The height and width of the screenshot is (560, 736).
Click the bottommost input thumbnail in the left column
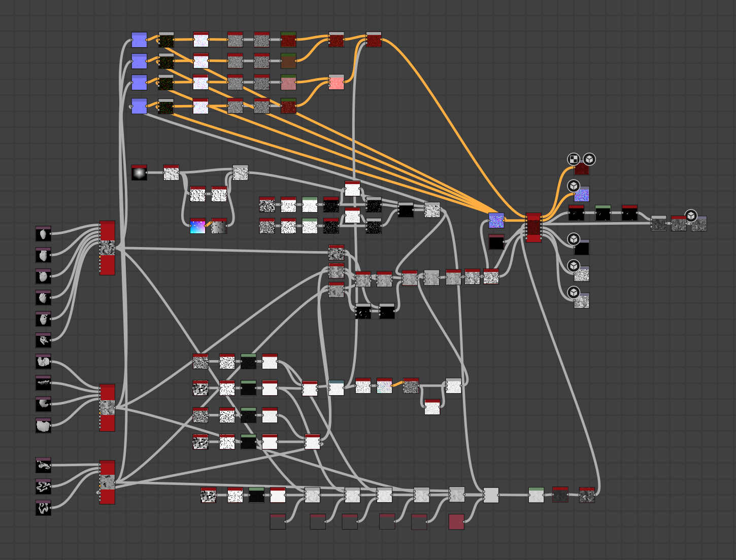click(x=43, y=507)
